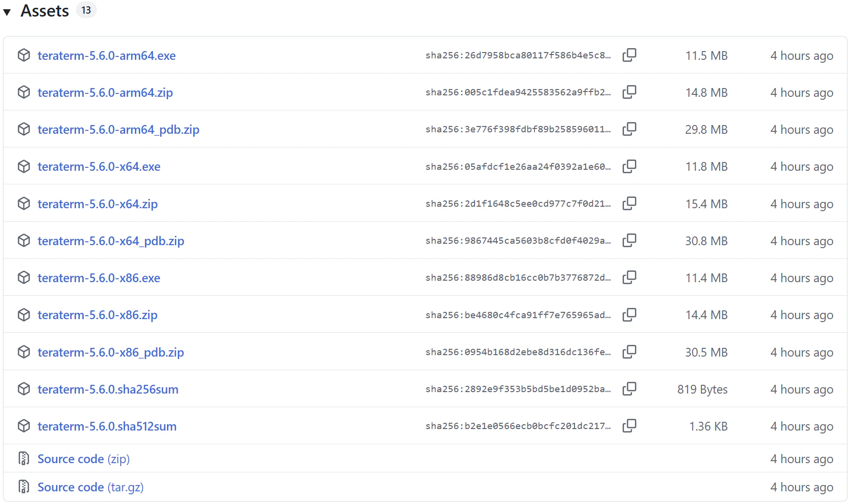The image size is (849, 504).
Task: Click the 1.36 KB file size
Action: (x=708, y=426)
